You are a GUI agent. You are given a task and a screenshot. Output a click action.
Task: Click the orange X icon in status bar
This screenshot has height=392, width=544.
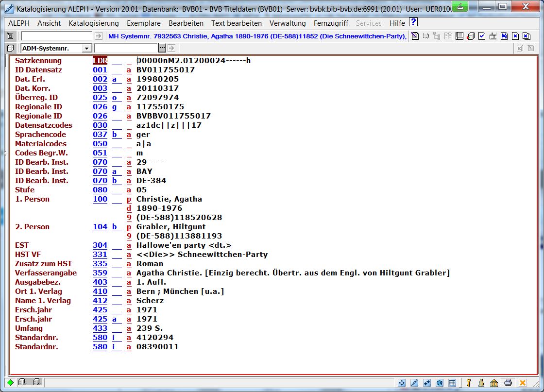coord(523,383)
